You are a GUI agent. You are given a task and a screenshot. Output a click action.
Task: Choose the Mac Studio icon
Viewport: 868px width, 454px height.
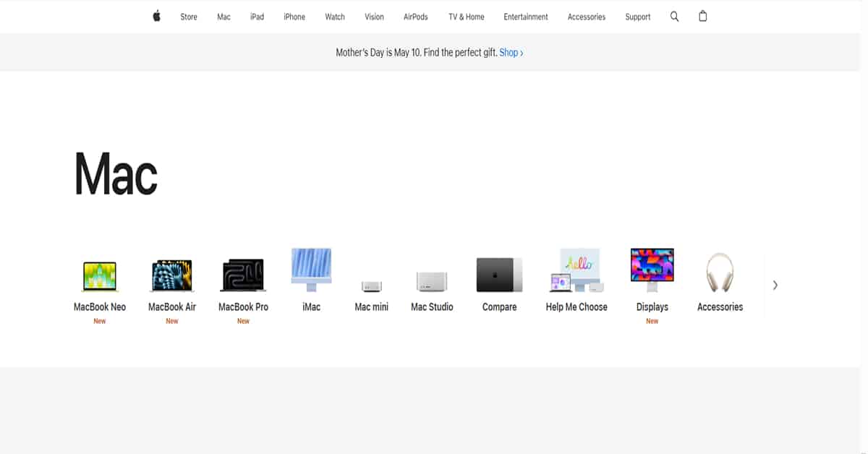432,282
